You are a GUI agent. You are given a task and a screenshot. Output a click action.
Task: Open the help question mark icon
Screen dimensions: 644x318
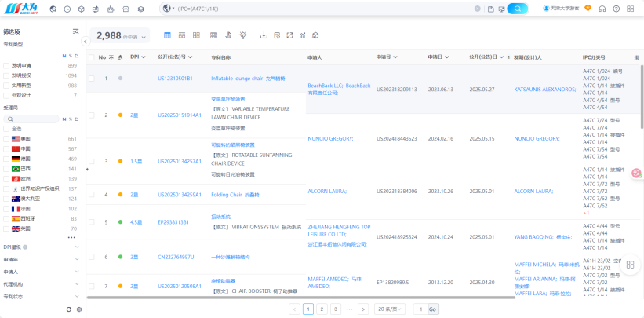[616, 9]
